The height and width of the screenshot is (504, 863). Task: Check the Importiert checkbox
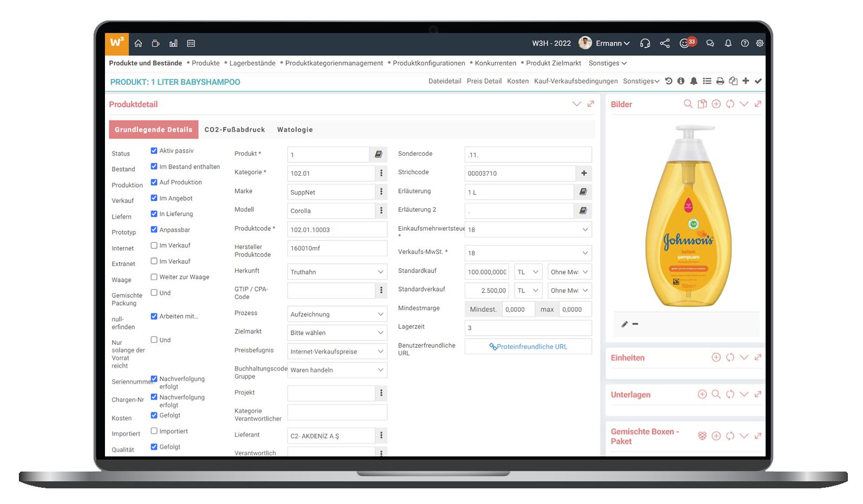154,431
